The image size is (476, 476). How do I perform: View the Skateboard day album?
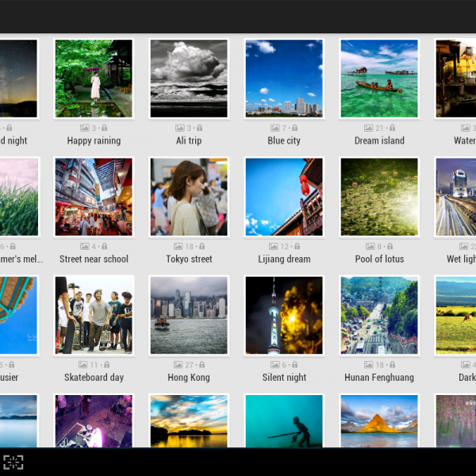[94, 315]
